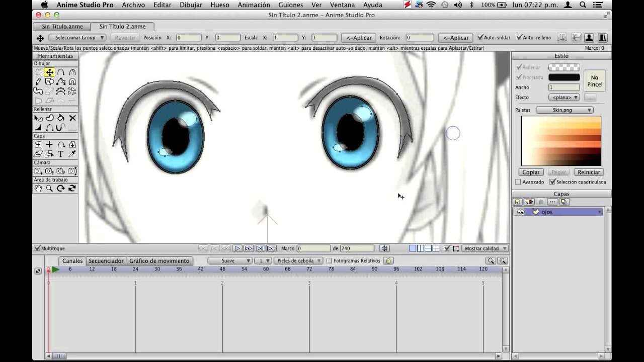Toggle the Auto-soldar checkbox
Screen dimensions: 644x362
(x=480, y=38)
